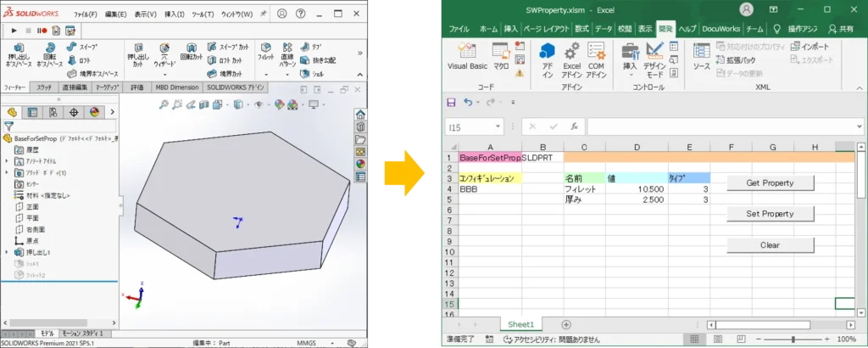Click the Set Property button

point(770,214)
